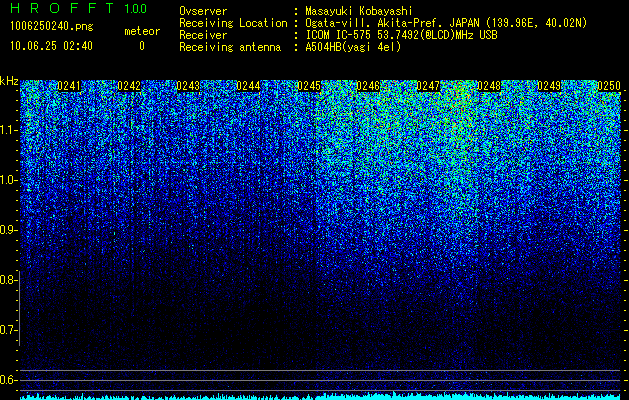Click the 0247 time marker
Image resolution: width=629 pixels, height=400 pixels.
click(x=428, y=86)
